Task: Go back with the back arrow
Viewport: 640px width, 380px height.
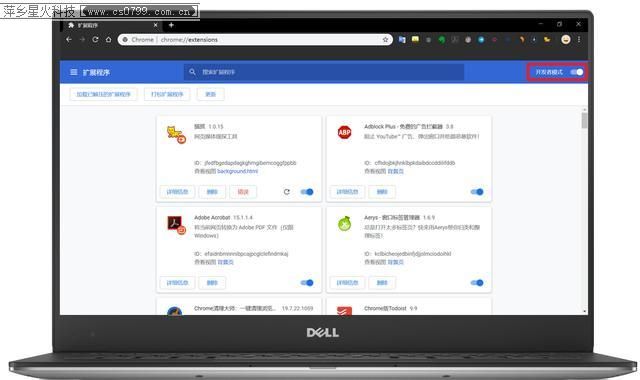Action: [x=69, y=40]
